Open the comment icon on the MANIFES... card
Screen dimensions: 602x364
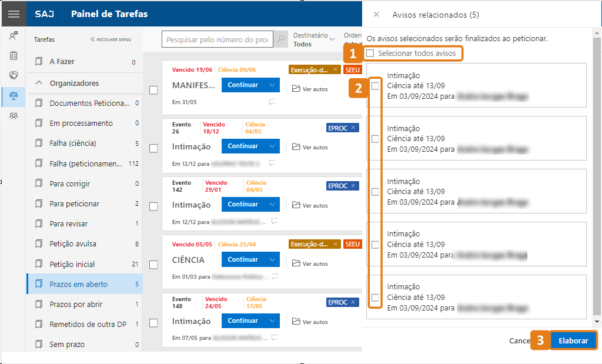point(272,102)
